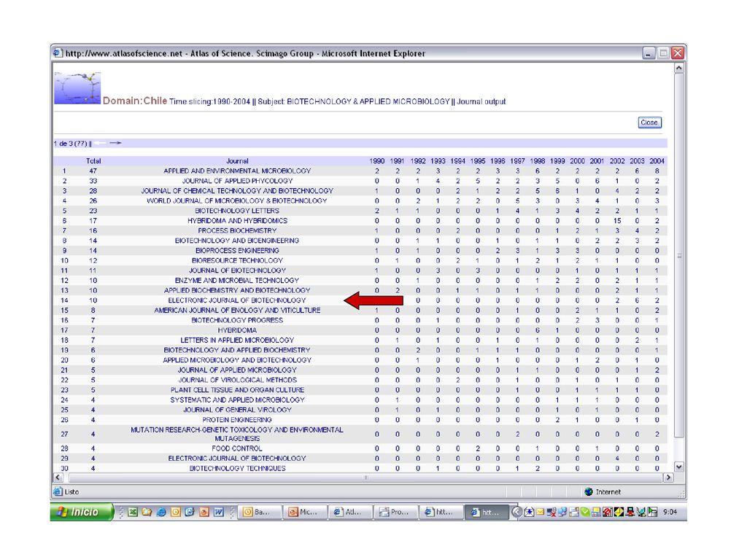The image size is (747, 560).
Task: Click total '47' for the top-ranked journal
Action: [93, 171]
